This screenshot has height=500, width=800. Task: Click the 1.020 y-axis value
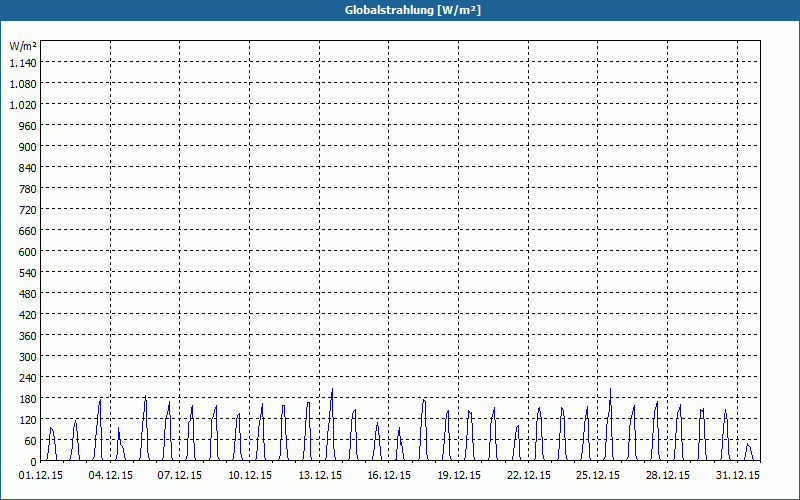point(23,105)
